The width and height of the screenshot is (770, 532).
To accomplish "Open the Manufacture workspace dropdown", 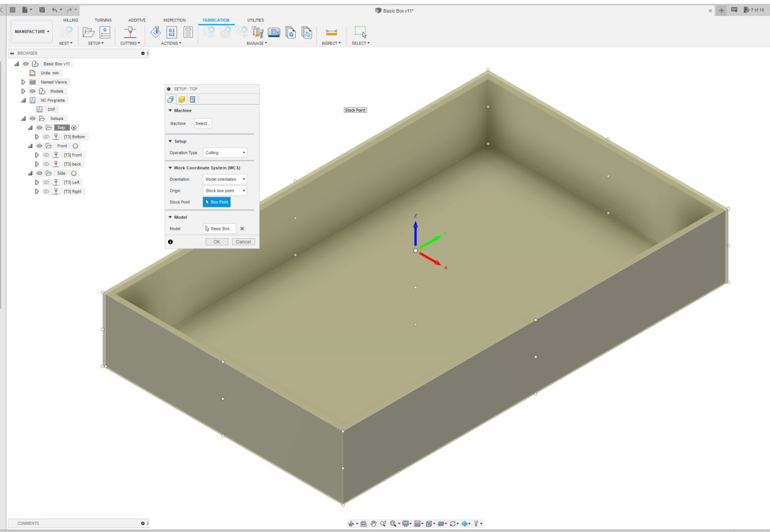I will pyautogui.click(x=31, y=31).
